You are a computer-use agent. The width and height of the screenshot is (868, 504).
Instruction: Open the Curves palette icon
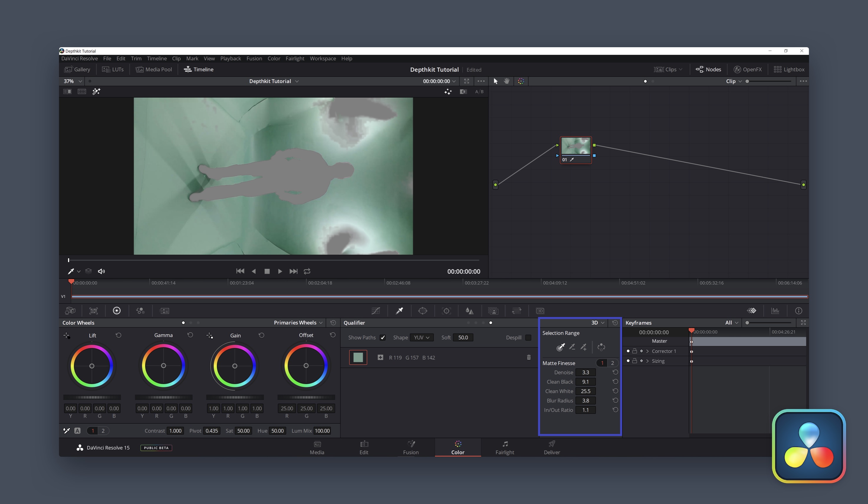coord(375,311)
